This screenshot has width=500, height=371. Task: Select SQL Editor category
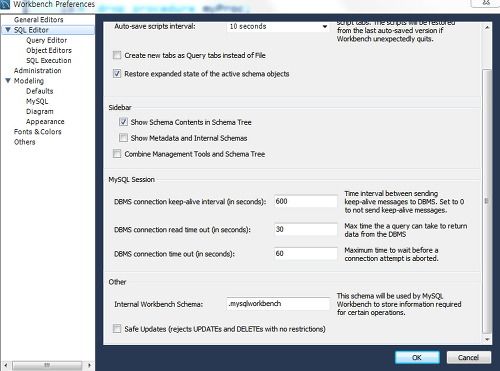pos(31,30)
